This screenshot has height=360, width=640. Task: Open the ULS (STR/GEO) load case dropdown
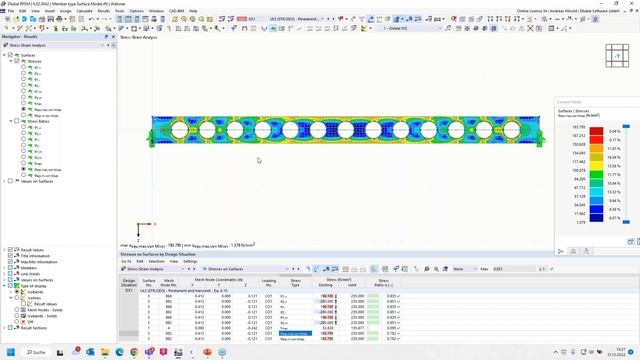click(x=322, y=19)
